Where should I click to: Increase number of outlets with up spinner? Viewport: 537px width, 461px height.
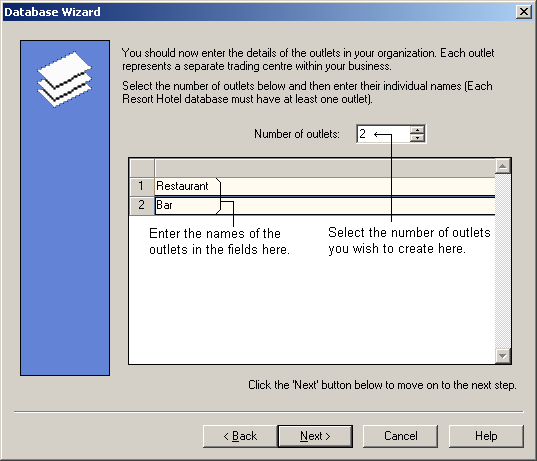(417, 130)
